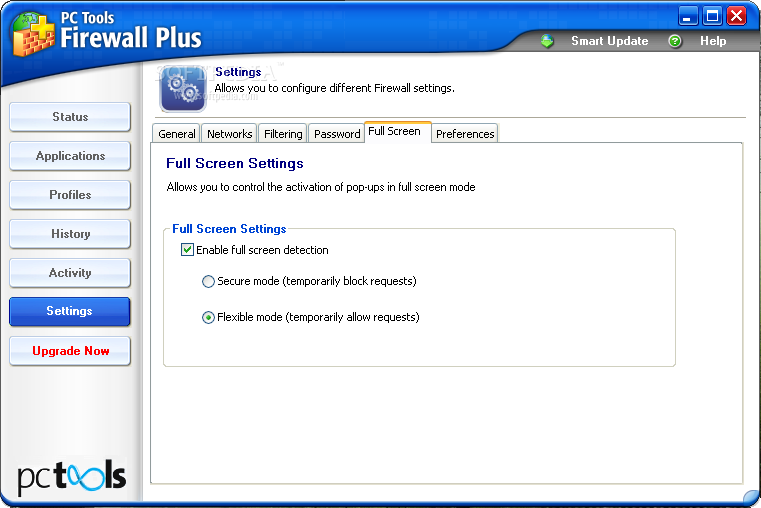Switch to the Preferences tab

465,134
